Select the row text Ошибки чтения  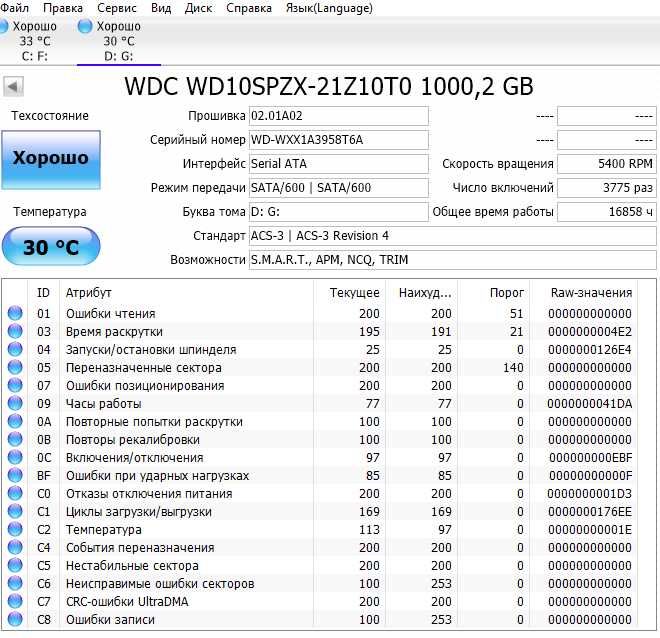[111, 314]
